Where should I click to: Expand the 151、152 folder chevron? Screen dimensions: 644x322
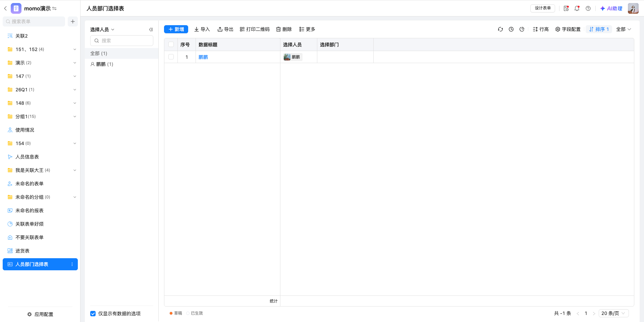point(75,49)
